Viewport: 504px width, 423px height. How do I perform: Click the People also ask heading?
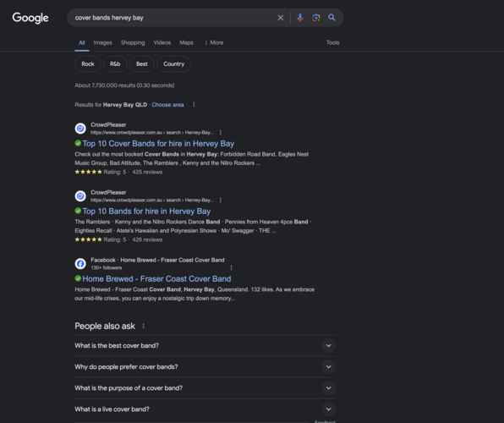(x=105, y=327)
